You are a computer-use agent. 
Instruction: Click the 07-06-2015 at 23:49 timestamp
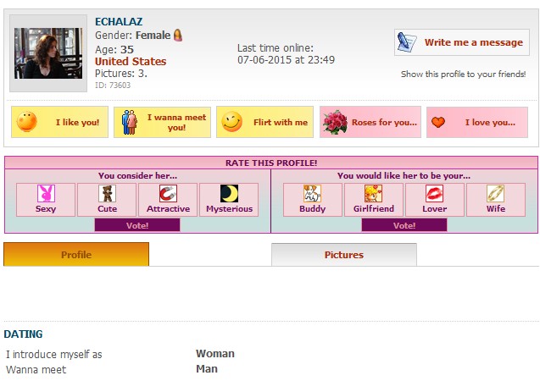[286, 60]
